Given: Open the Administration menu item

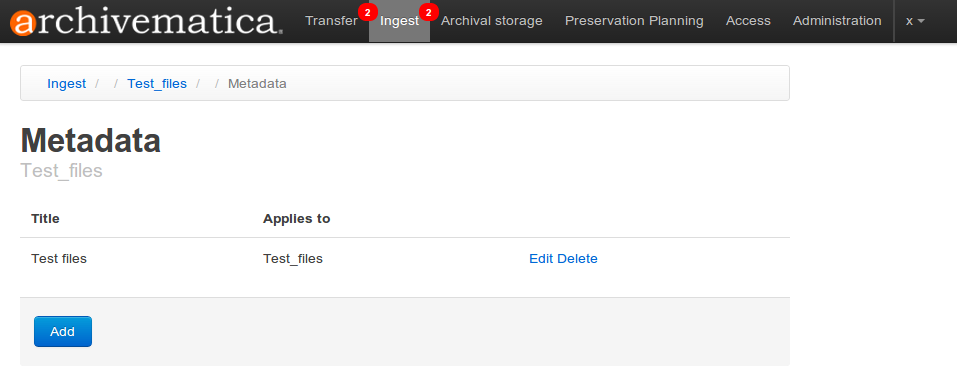Looking at the screenshot, I should coord(837,21).
